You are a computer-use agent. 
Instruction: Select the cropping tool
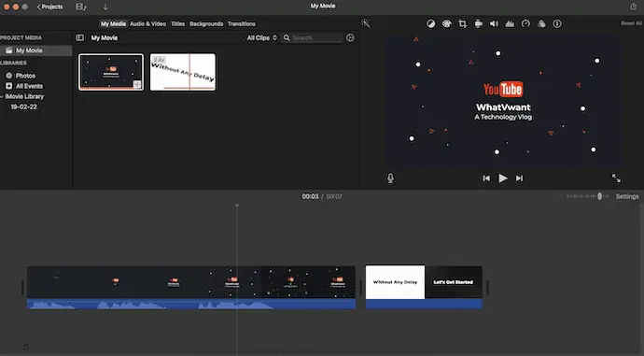(x=462, y=24)
